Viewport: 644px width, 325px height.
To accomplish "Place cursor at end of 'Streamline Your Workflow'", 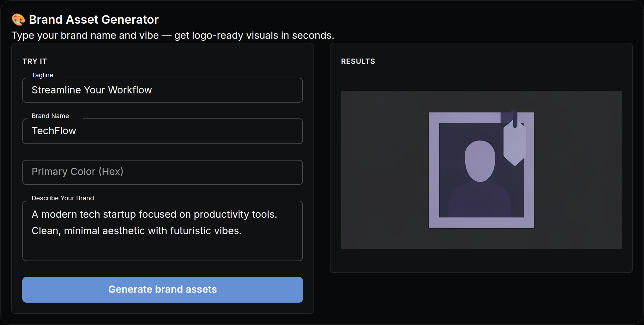I will click(x=153, y=90).
